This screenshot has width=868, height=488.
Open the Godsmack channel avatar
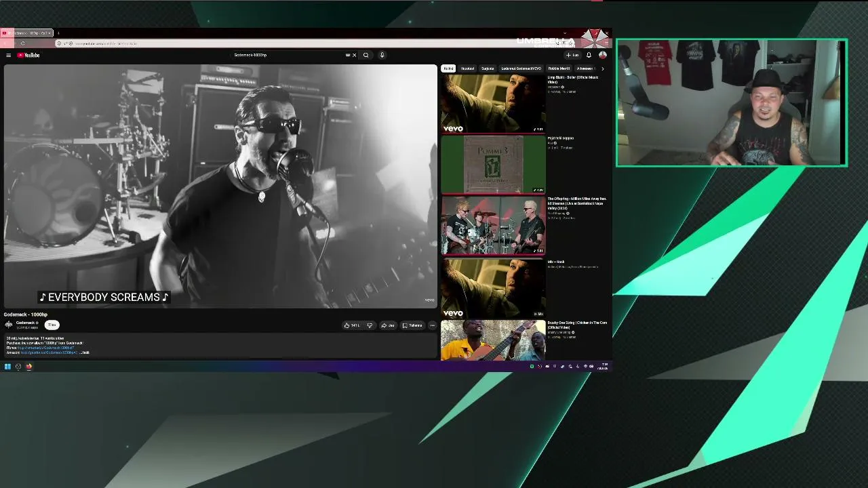[x=9, y=325]
